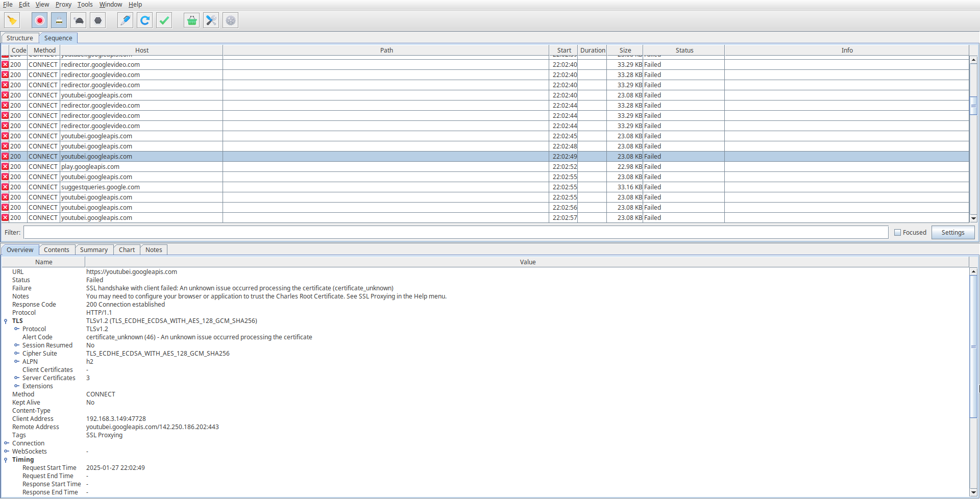Open the Tools menu
This screenshot has height=499, width=980.
coord(85,5)
